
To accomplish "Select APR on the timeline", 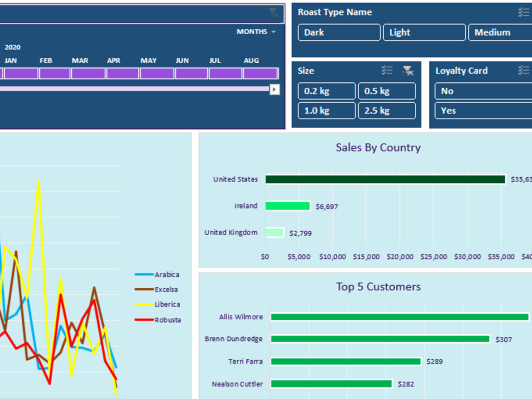I will click(122, 73).
